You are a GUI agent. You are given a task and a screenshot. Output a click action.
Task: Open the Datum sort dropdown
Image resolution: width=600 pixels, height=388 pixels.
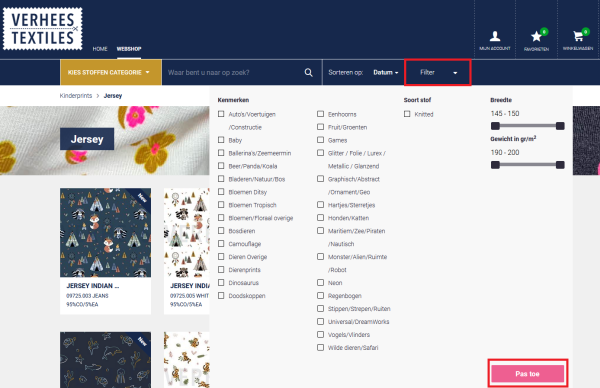pos(386,72)
